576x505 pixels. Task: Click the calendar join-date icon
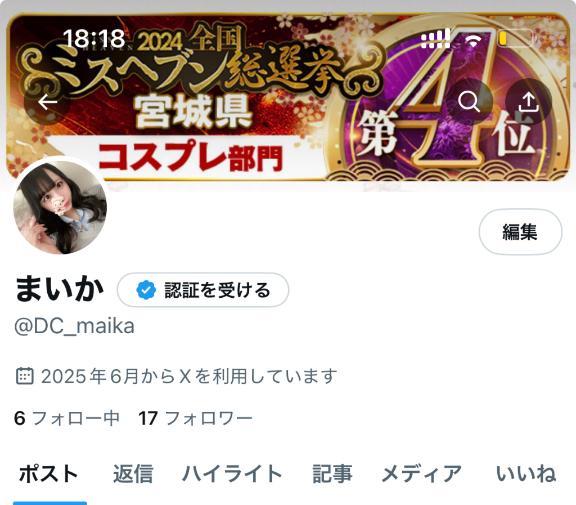click(x=25, y=376)
